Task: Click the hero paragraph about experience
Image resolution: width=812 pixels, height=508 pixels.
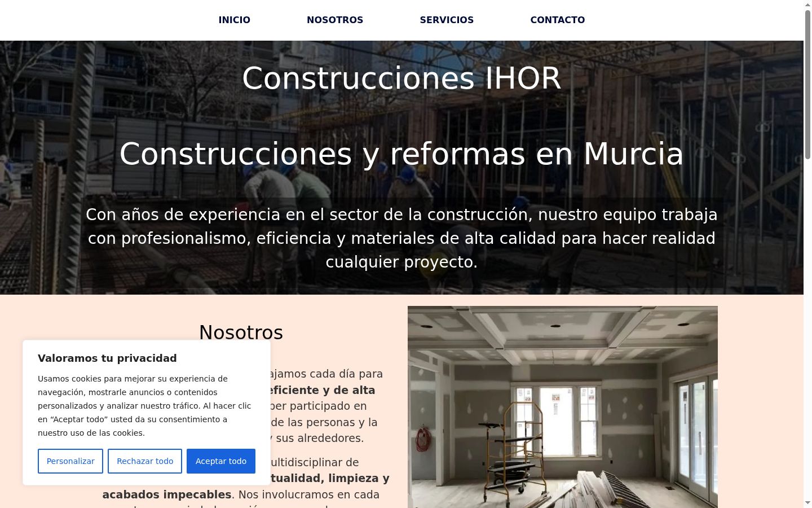Action: (x=401, y=238)
